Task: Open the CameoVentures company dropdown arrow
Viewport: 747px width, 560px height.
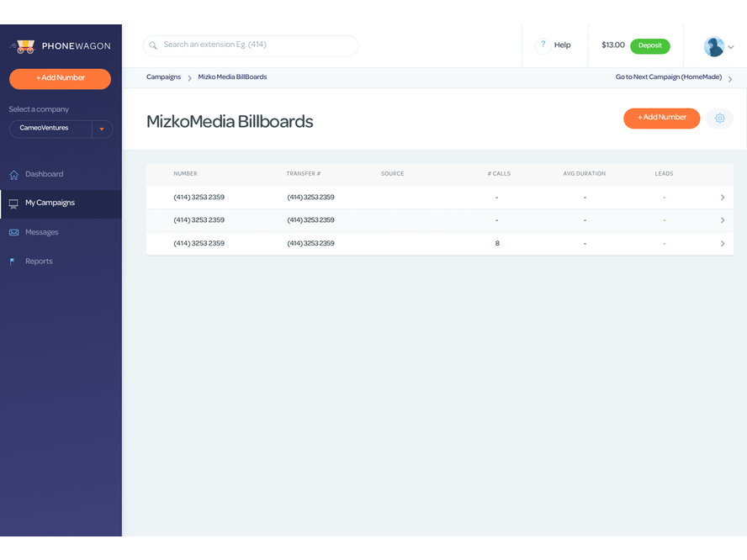Action: tap(102, 129)
